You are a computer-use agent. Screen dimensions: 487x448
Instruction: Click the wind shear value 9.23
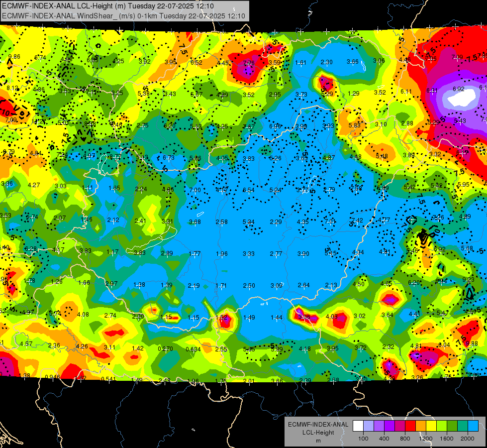click(x=469, y=279)
